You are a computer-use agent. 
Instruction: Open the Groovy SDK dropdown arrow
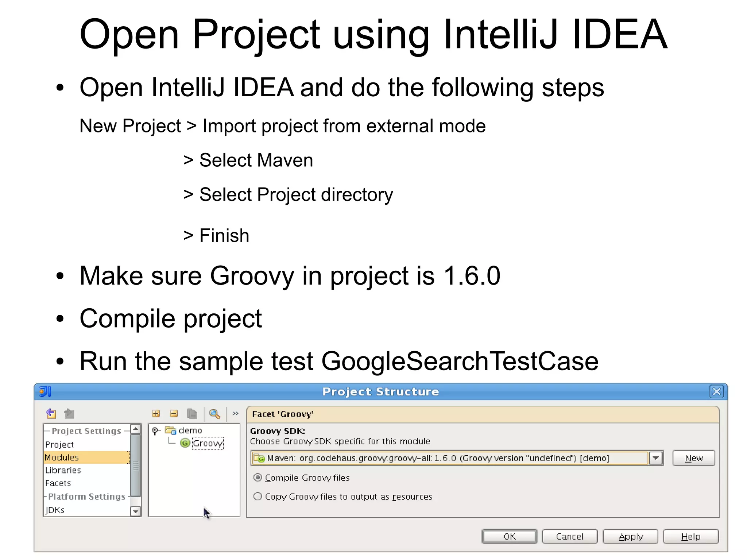(656, 458)
